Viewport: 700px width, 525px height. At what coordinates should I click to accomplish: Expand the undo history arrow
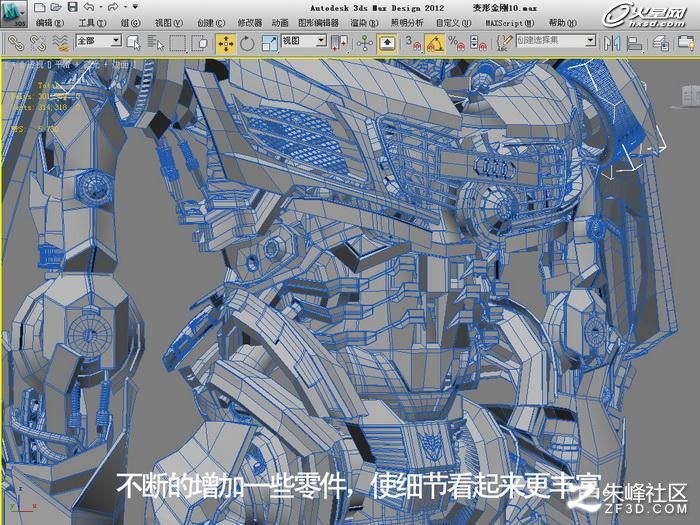tap(100, 7)
